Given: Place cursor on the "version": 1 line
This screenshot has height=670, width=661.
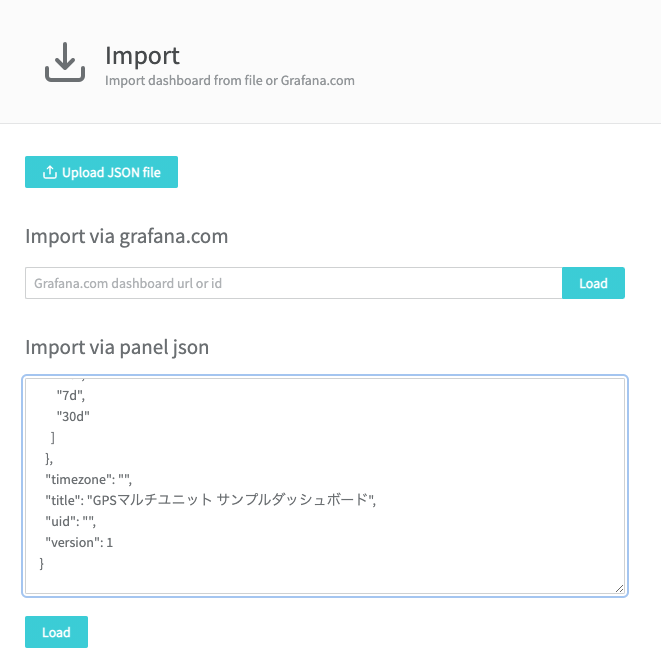Looking at the screenshot, I should [x=79, y=542].
